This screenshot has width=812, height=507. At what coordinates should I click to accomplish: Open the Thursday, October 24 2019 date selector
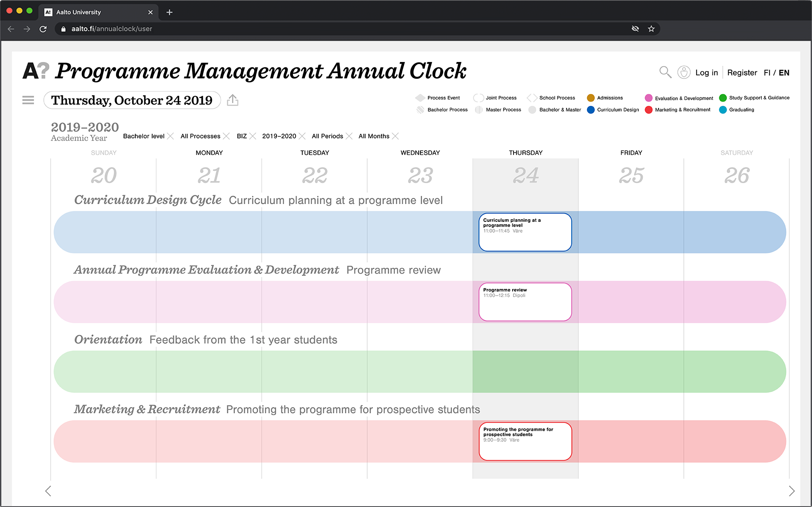tap(132, 100)
